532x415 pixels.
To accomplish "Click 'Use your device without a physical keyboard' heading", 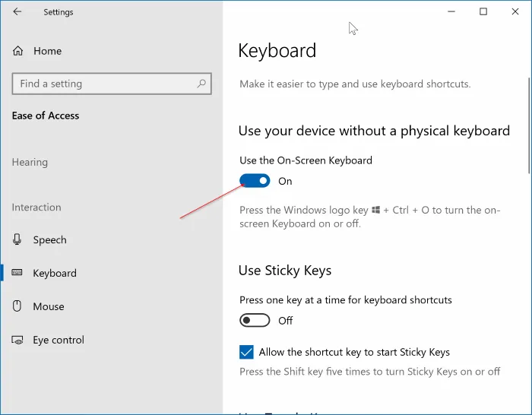I will tap(374, 131).
